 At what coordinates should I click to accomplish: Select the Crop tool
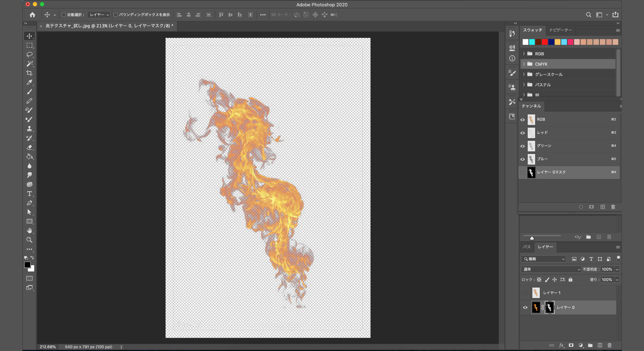pos(29,73)
